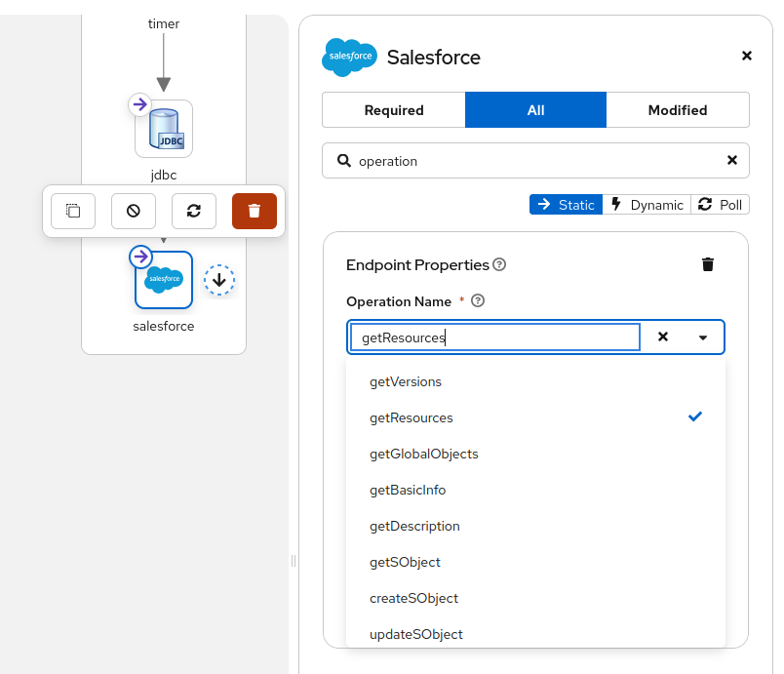Screen dimensions: 784x674
Task: Switch to Poll endpoint mode
Action: tap(721, 205)
